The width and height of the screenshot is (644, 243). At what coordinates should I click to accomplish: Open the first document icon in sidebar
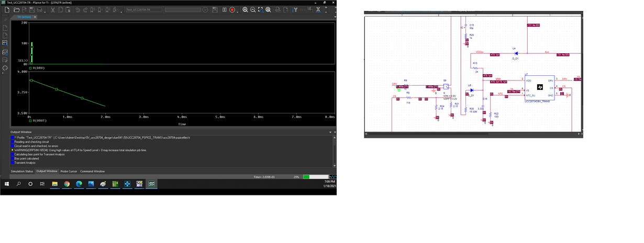(5, 27)
